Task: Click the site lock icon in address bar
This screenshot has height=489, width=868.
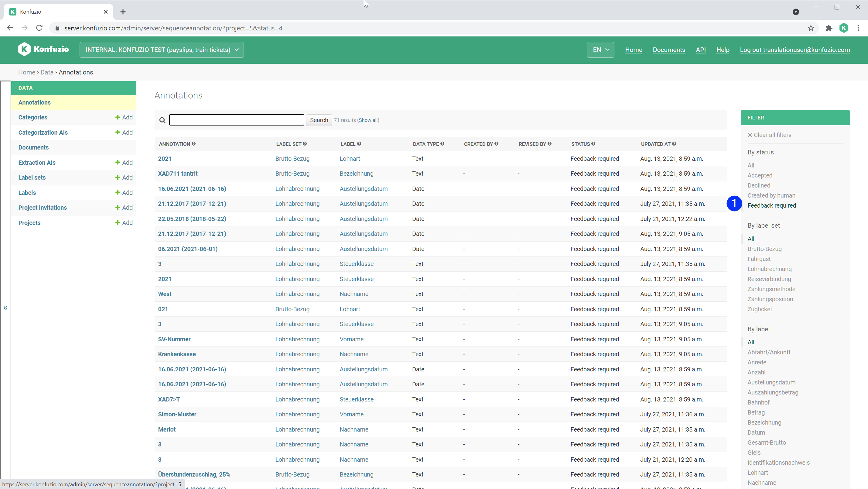Action: tap(57, 28)
